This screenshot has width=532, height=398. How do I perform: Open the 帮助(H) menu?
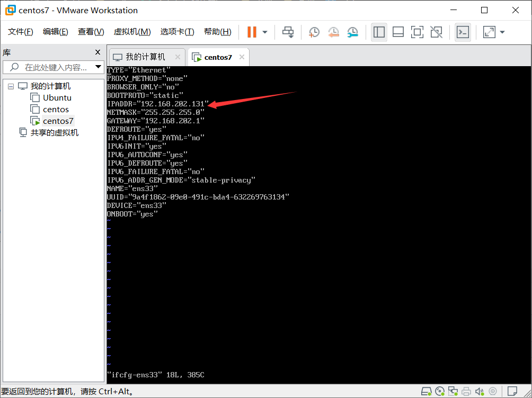pyautogui.click(x=217, y=32)
